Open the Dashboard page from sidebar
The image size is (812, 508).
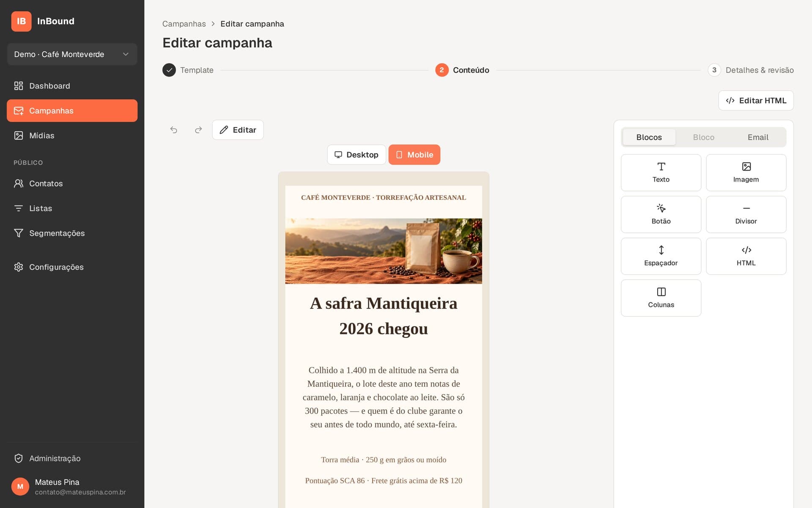pyautogui.click(x=72, y=86)
